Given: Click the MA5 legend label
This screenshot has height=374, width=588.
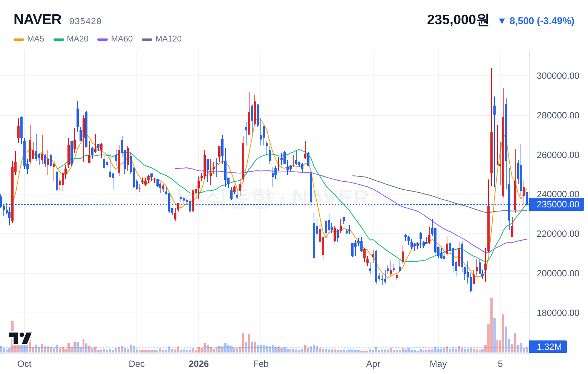Looking at the screenshot, I should pos(36,39).
